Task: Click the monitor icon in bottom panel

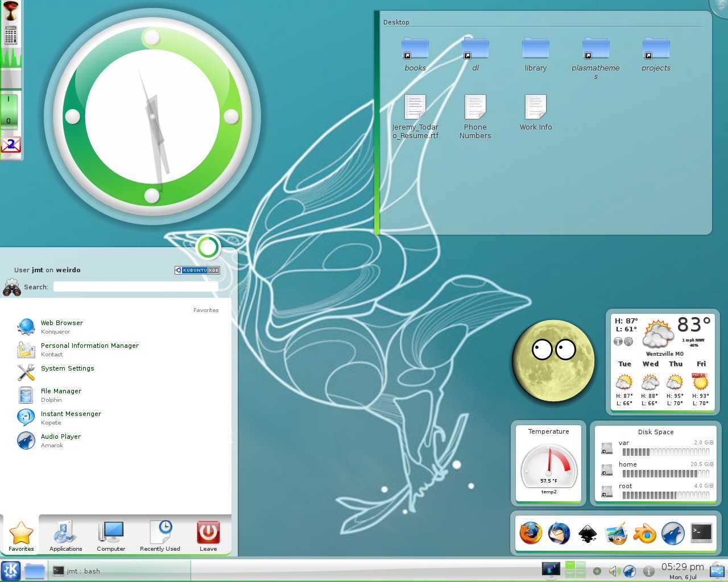Action: (551, 570)
